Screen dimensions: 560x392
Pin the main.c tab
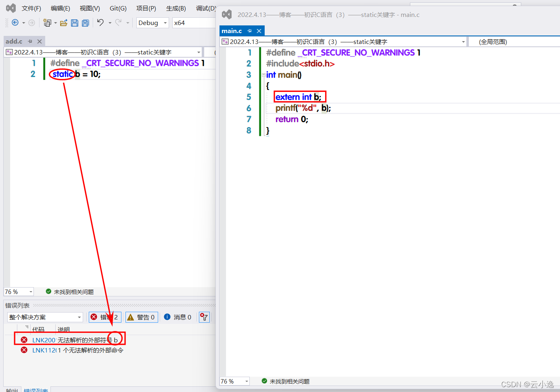[249, 31]
